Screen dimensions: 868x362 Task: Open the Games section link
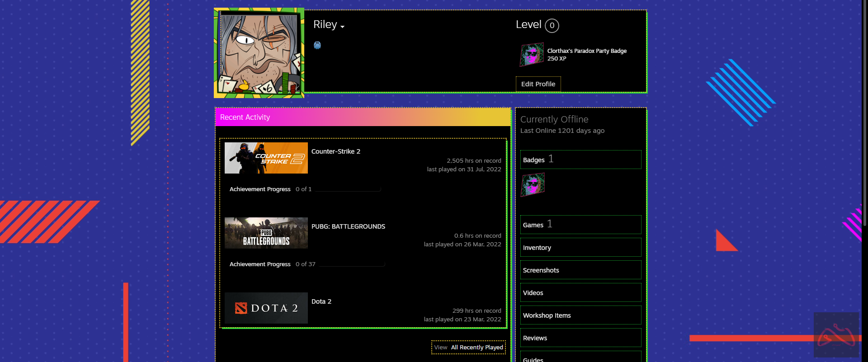tap(533, 225)
